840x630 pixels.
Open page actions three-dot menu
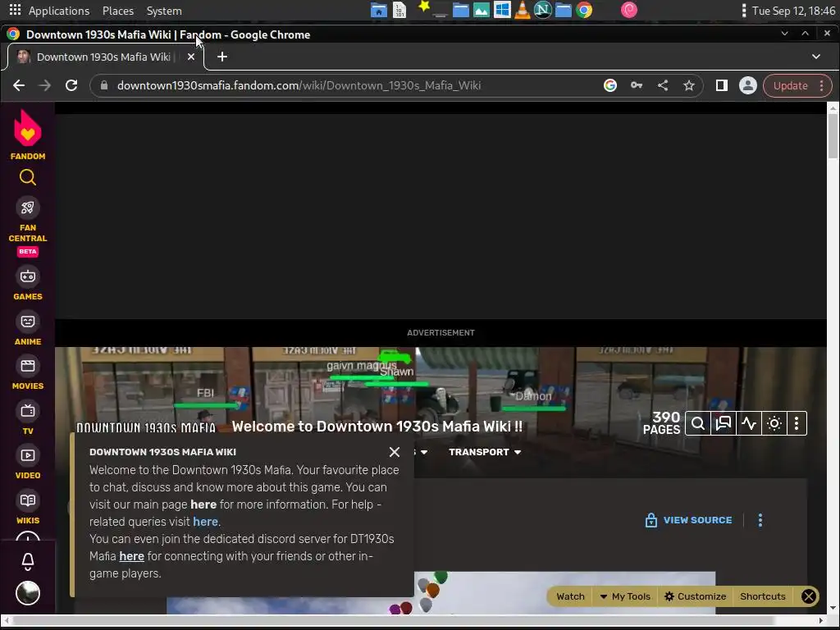[760, 520]
